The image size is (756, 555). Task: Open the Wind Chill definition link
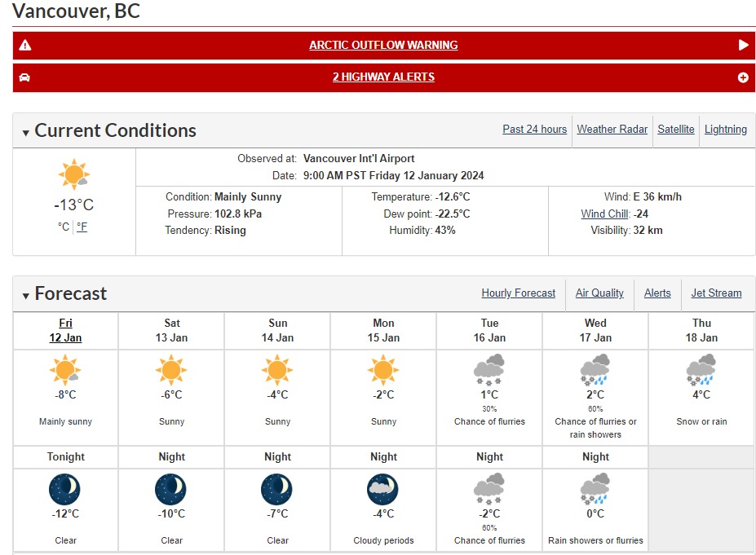tap(604, 214)
